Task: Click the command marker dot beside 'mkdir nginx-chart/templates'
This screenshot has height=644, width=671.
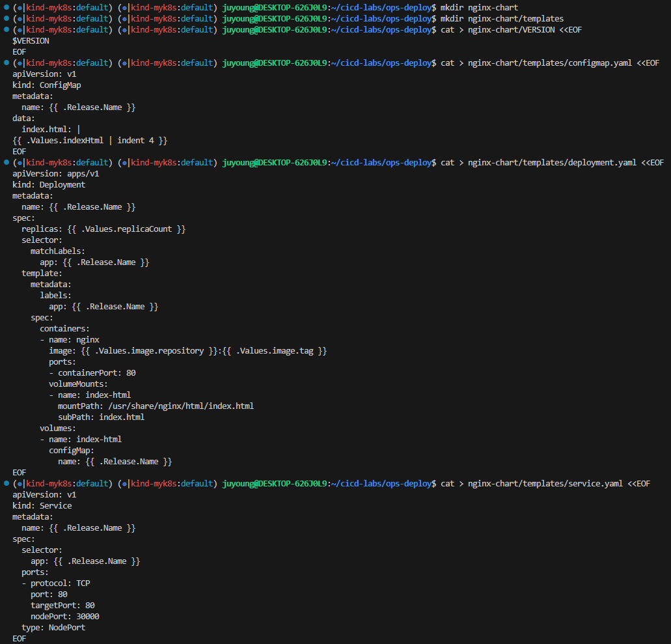Action: coord(7,18)
